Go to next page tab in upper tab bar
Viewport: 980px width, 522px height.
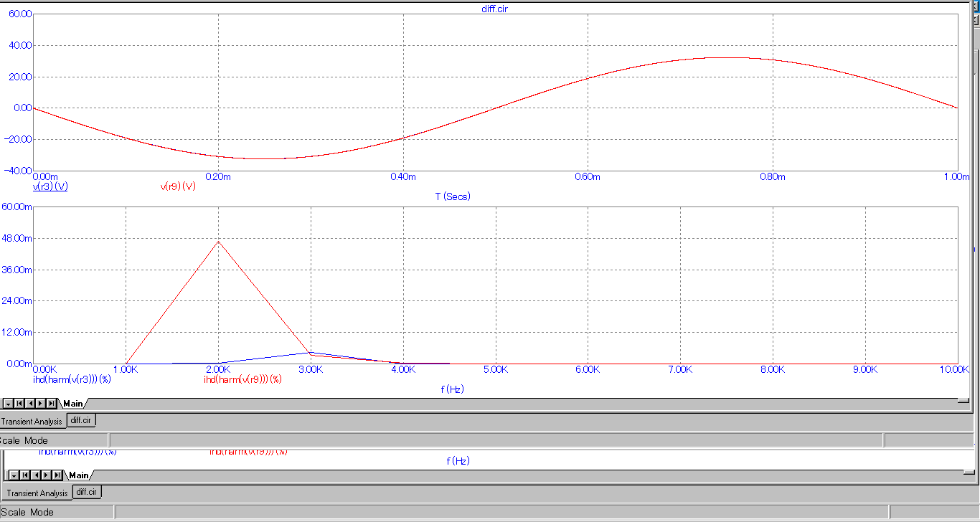click(x=40, y=404)
